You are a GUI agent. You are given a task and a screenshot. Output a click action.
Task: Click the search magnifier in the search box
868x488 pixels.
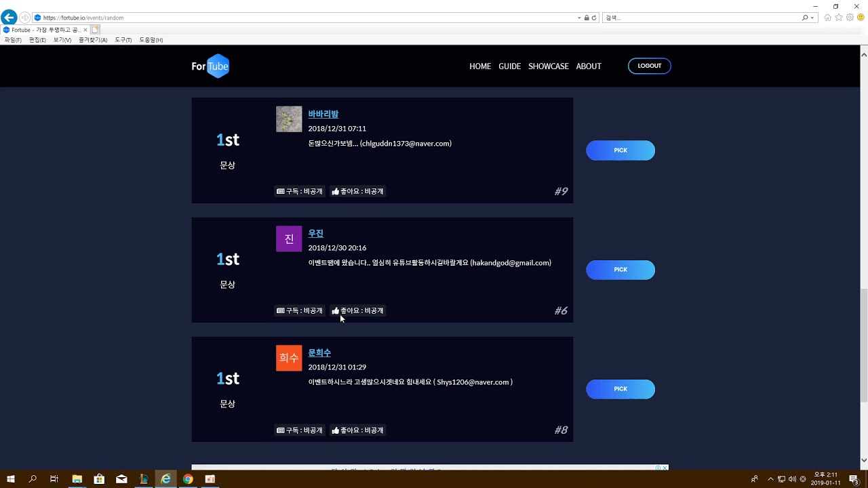point(805,18)
